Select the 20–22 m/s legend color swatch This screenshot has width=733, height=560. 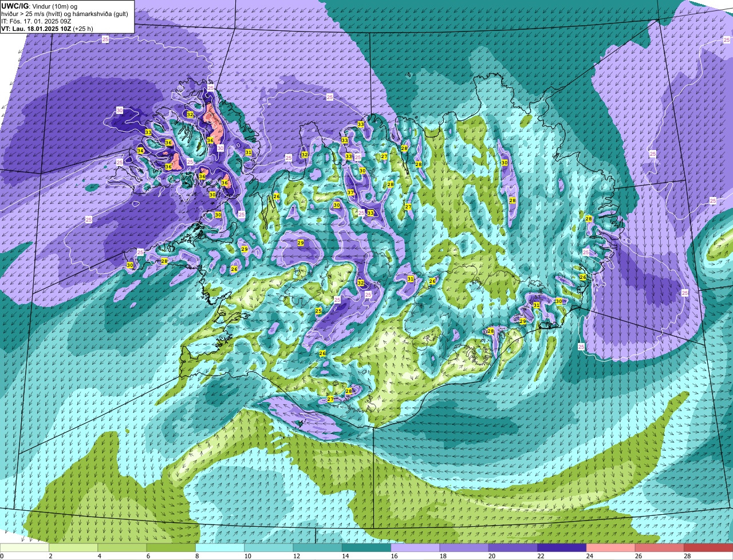513,548
